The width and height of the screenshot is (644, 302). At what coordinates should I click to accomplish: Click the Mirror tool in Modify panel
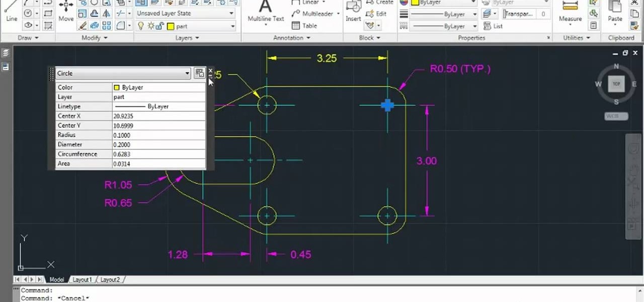pyautogui.click(x=106, y=14)
